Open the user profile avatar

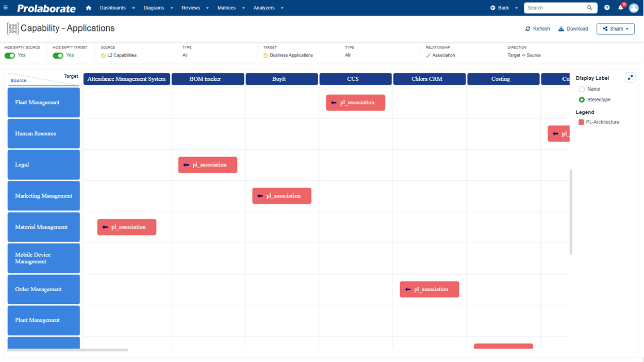(634, 8)
